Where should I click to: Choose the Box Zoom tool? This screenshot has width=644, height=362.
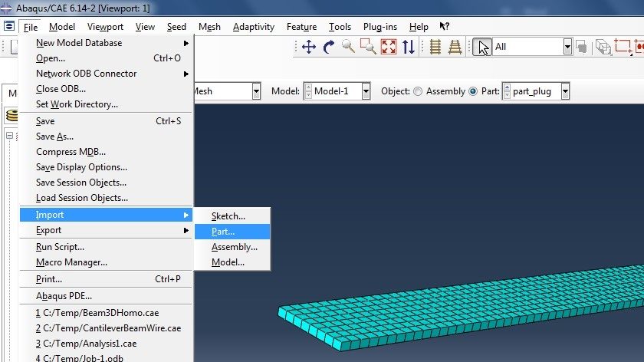tap(369, 47)
